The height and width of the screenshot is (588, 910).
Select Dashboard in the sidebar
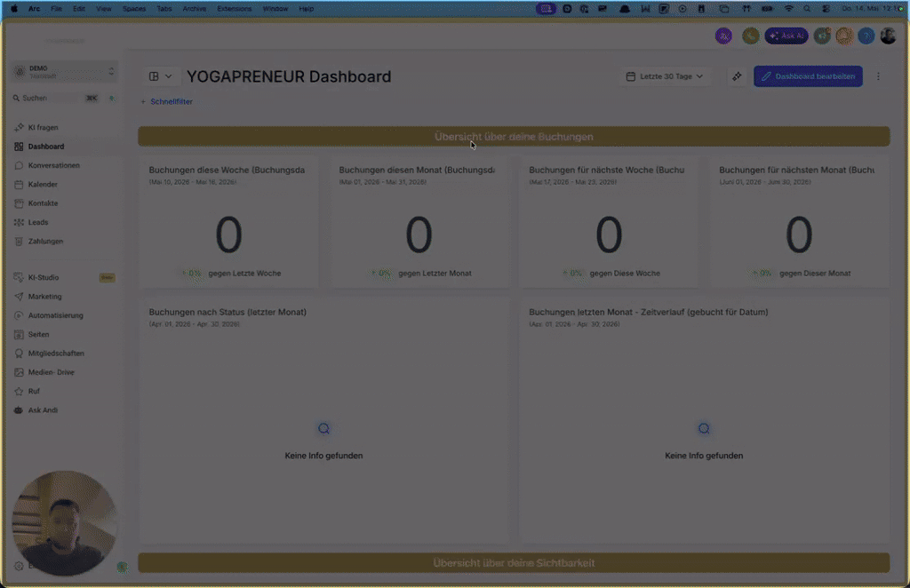coord(46,147)
